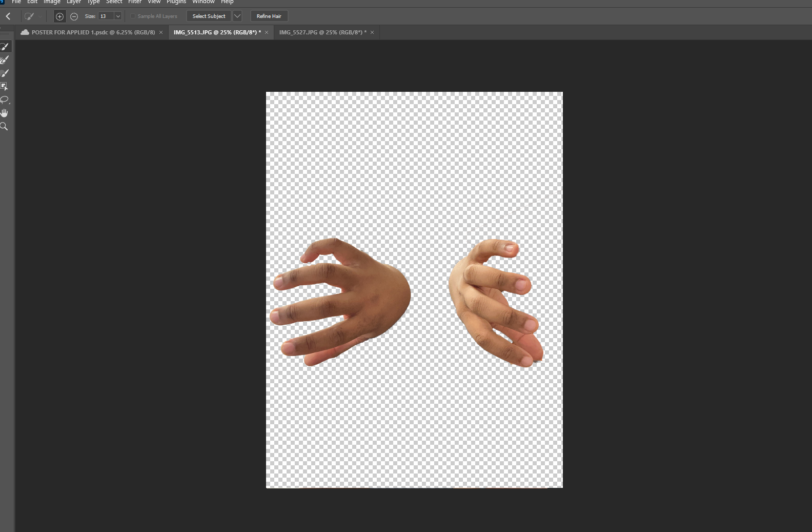Toggle the Sample All Layers checkbox
The height and width of the screenshot is (532, 812).
(133, 16)
